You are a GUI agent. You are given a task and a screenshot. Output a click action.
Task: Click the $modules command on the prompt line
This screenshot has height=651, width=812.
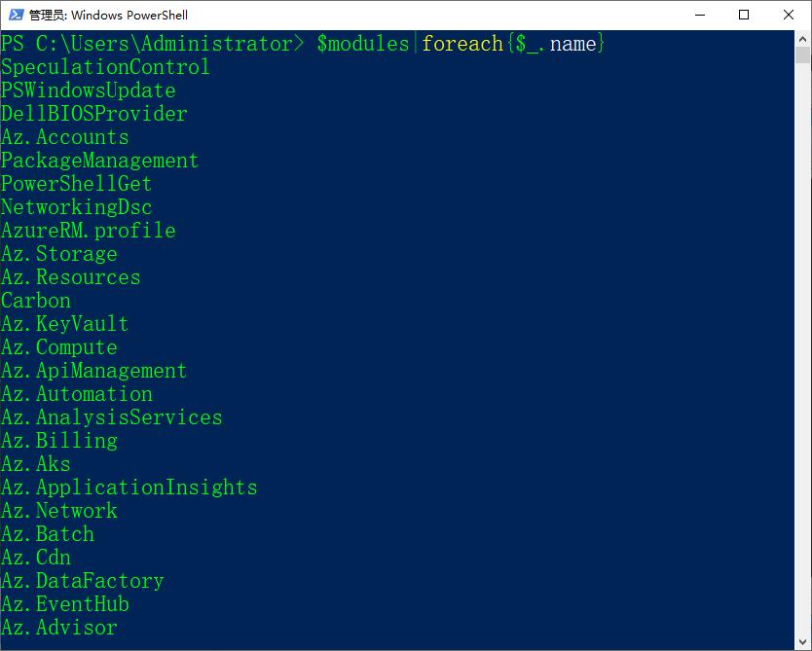pyautogui.click(x=362, y=43)
